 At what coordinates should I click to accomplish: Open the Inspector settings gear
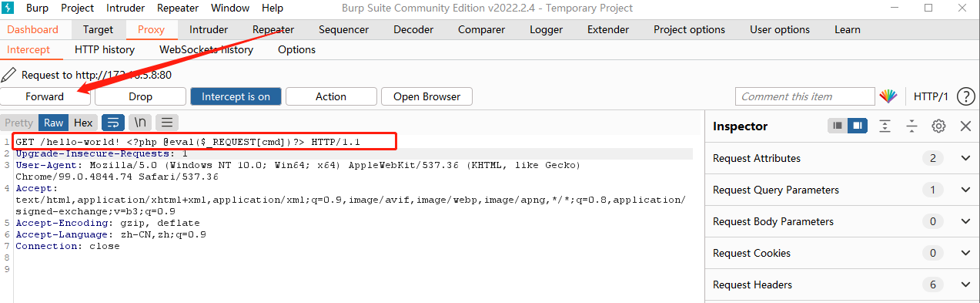[938, 126]
